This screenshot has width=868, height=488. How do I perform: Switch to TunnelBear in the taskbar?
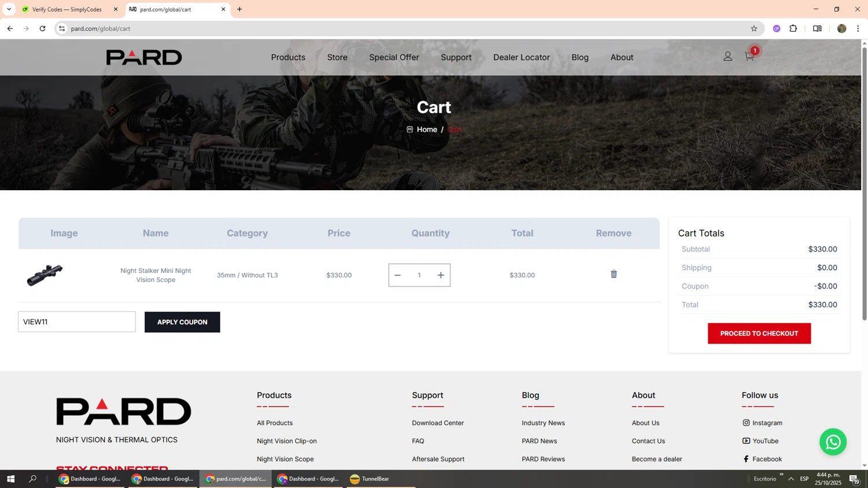(370, 479)
